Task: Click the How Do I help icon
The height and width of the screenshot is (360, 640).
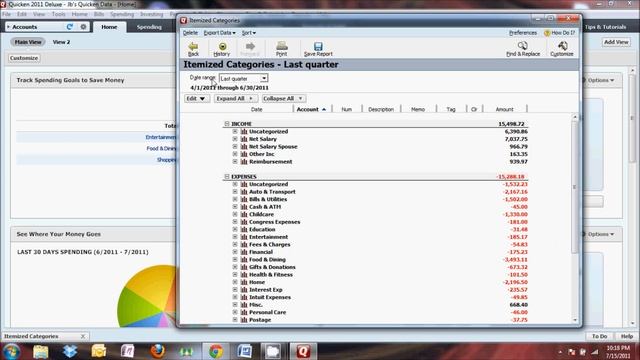Action: [547, 33]
